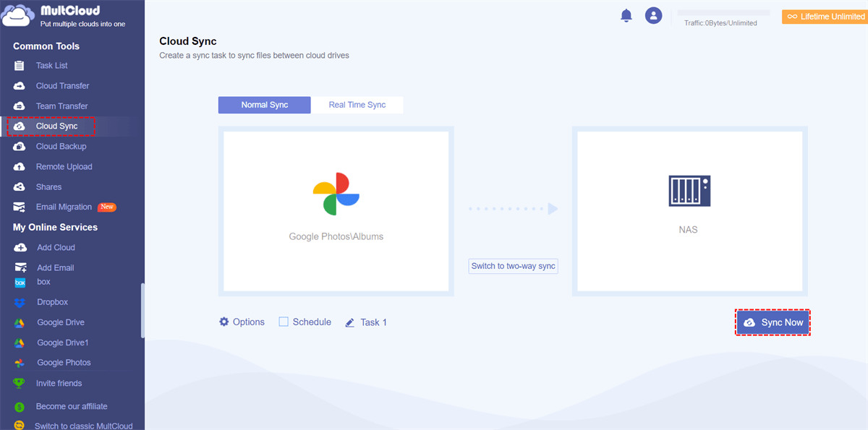Open Email Migration in the sidebar
Screen dimensions: 868x430
pos(64,207)
